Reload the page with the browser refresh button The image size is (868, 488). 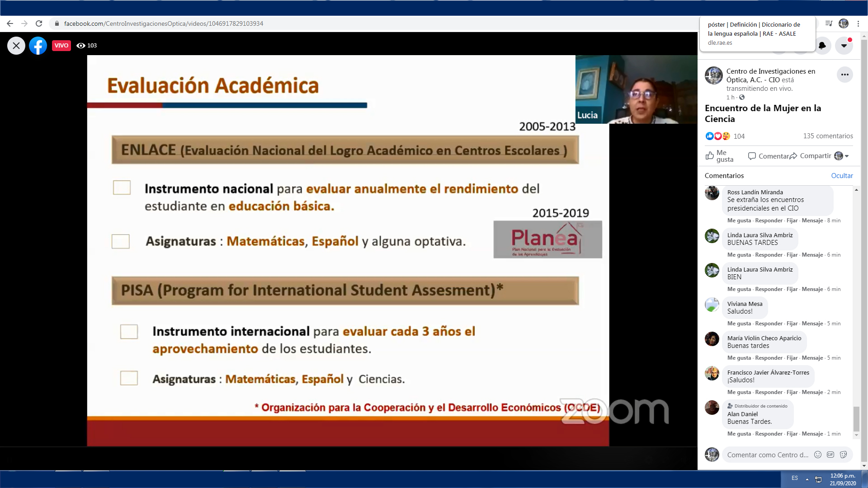39,23
